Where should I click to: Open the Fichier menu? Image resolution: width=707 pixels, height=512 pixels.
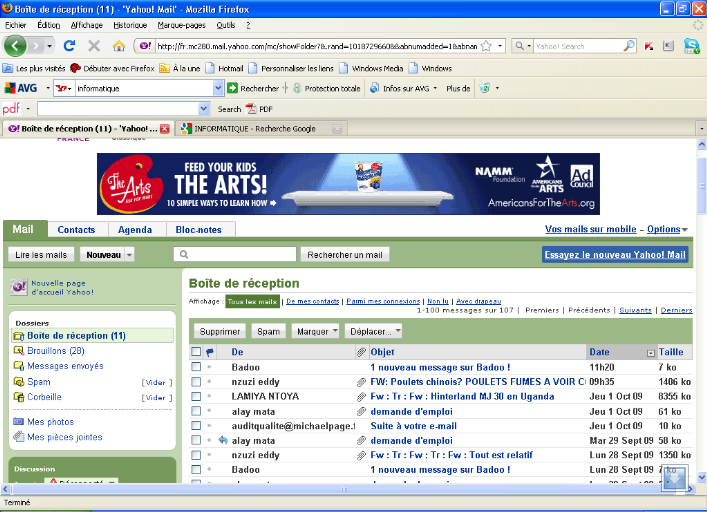click(15, 25)
